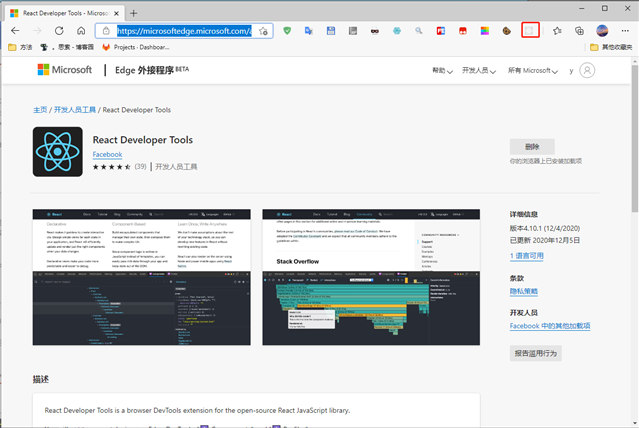
Task: Click the vertical page scrollbar thumb
Action: [x=635, y=139]
